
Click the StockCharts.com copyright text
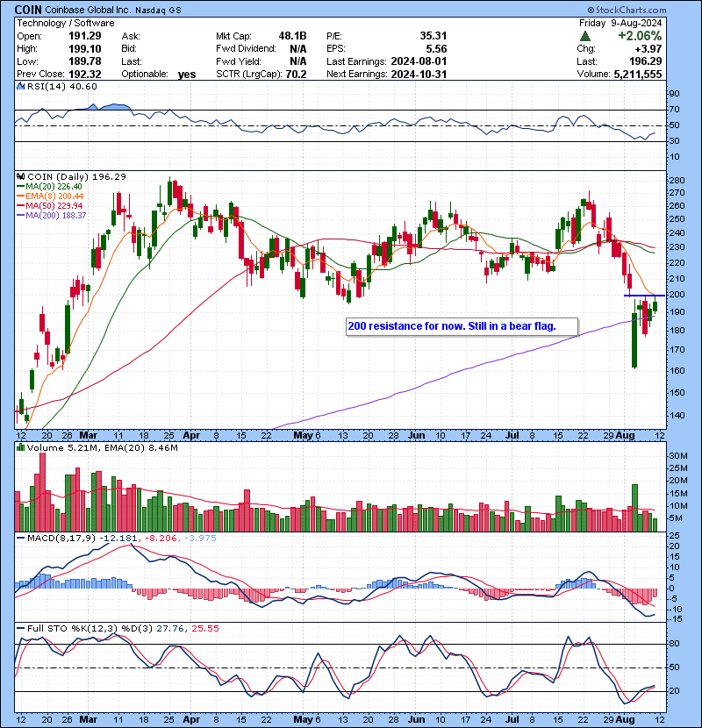627,10
